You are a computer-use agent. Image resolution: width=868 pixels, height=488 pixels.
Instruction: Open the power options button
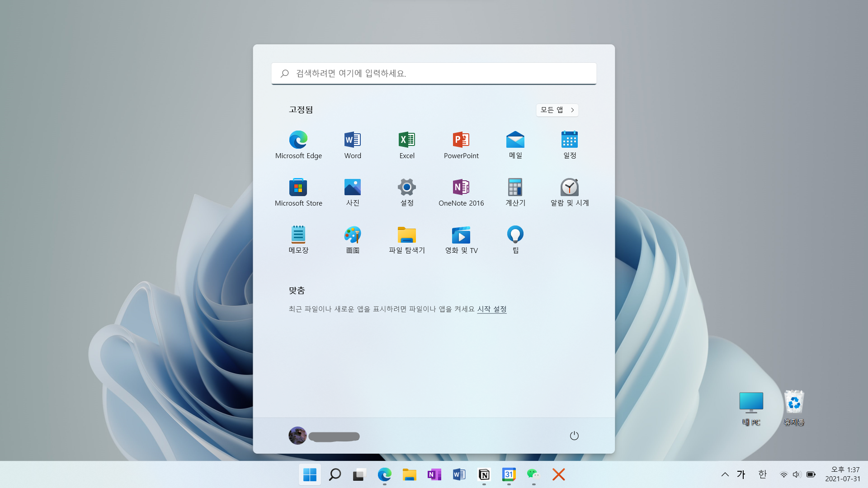pyautogui.click(x=574, y=436)
